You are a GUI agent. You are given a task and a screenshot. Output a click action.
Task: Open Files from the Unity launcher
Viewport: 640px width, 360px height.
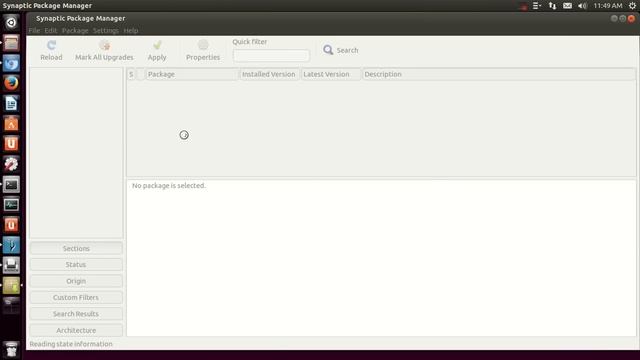11,43
